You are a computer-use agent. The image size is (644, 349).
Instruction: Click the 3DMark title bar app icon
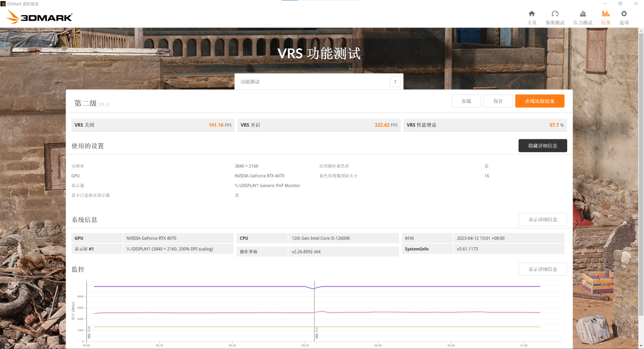pyautogui.click(x=3, y=4)
